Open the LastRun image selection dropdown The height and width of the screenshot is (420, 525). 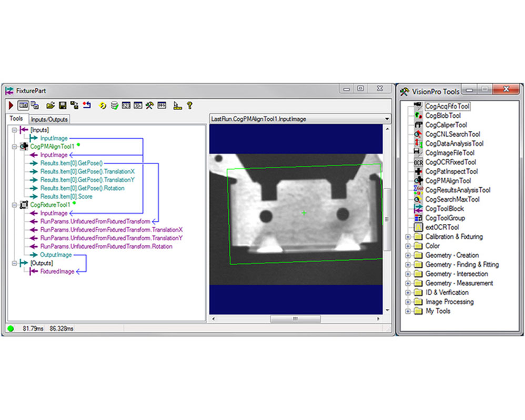[x=387, y=119]
